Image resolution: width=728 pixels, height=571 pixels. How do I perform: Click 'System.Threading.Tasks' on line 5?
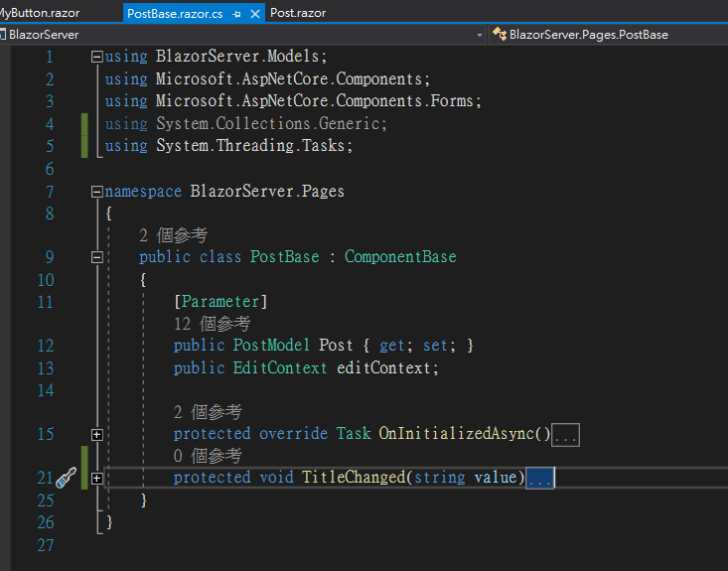pyautogui.click(x=250, y=146)
